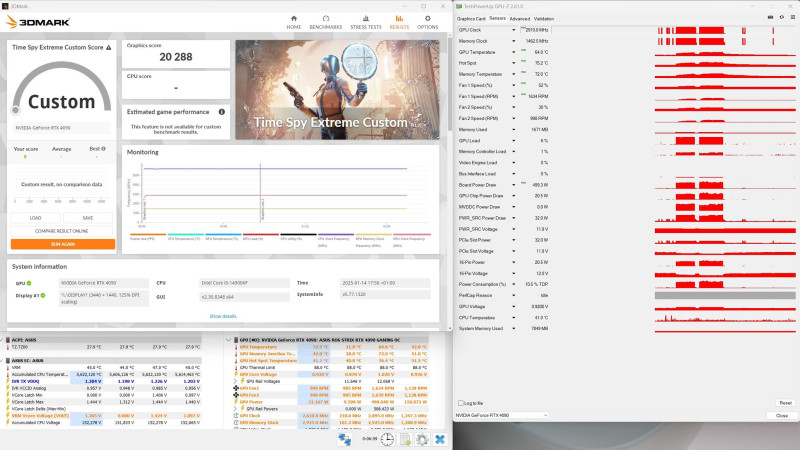The height and width of the screenshot is (450, 800).
Task: Click the network computers icon in HWiNFO
Action: pyautogui.click(x=344, y=439)
